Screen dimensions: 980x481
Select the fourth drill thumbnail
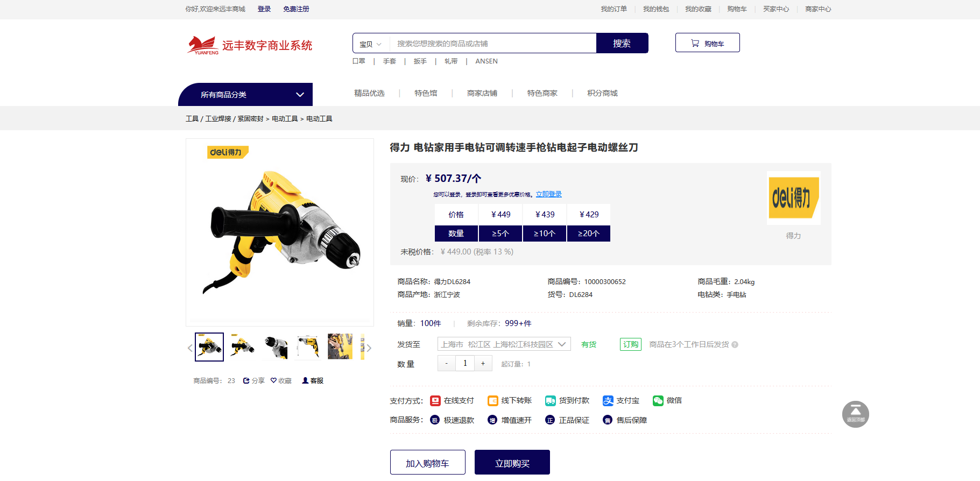[308, 346]
